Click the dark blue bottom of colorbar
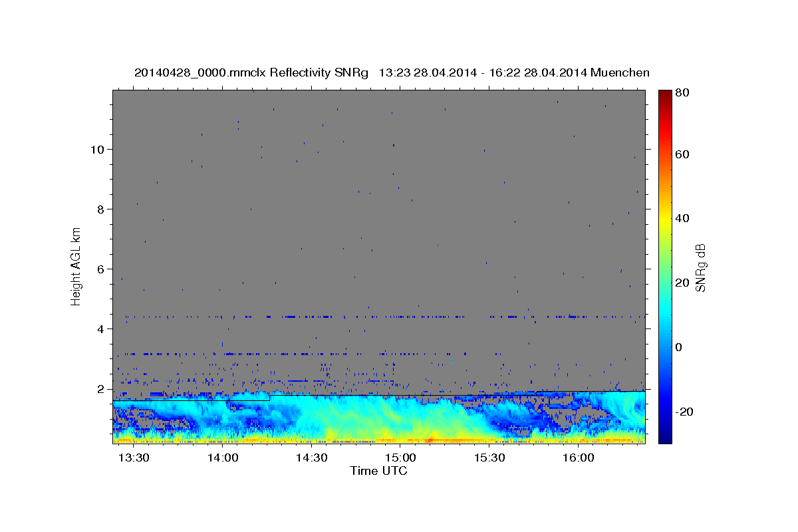 pos(664,437)
